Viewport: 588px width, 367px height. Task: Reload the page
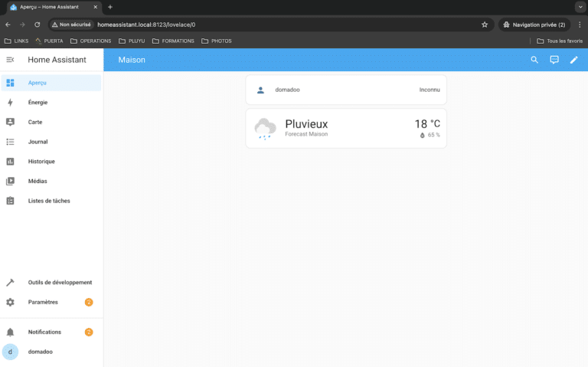coord(37,25)
